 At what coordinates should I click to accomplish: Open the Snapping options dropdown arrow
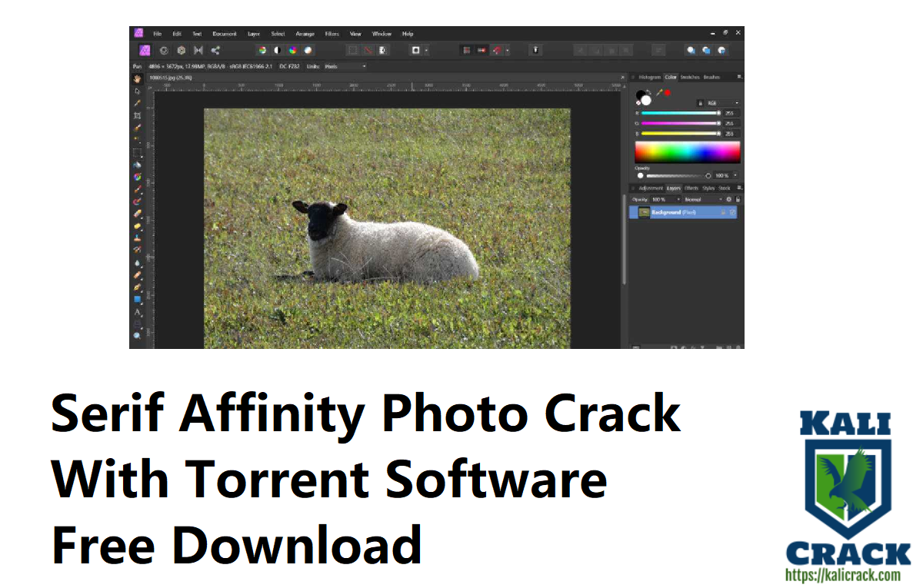[x=508, y=51]
